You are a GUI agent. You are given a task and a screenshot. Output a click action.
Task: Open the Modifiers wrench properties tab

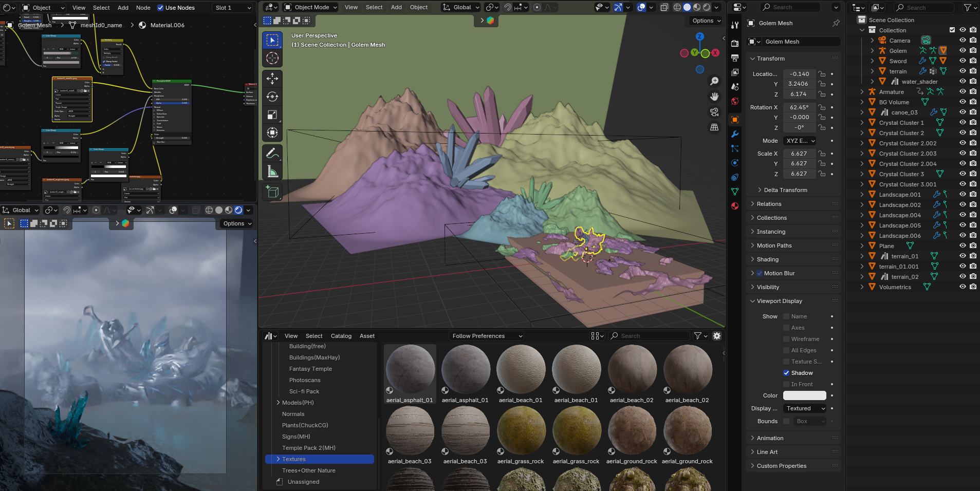[x=735, y=134]
